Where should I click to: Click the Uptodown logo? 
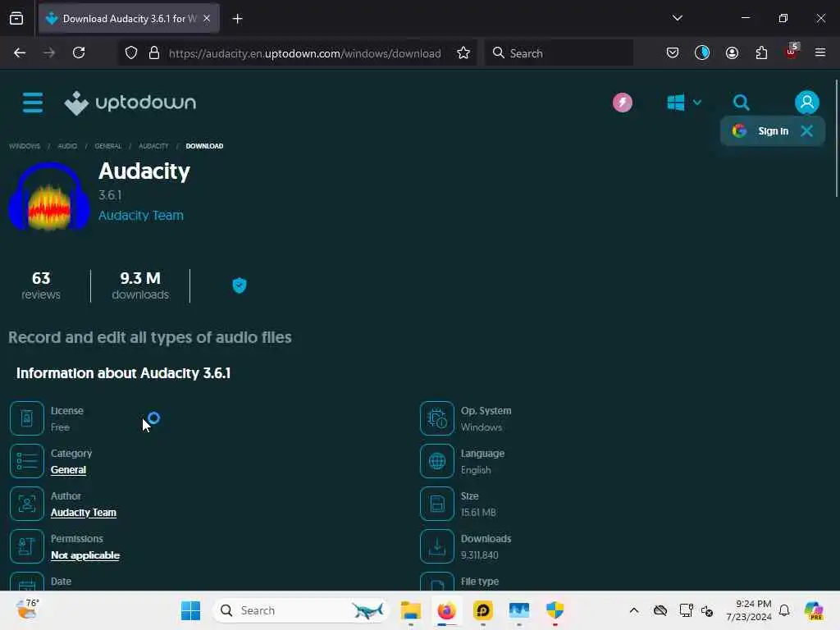click(130, 103)
